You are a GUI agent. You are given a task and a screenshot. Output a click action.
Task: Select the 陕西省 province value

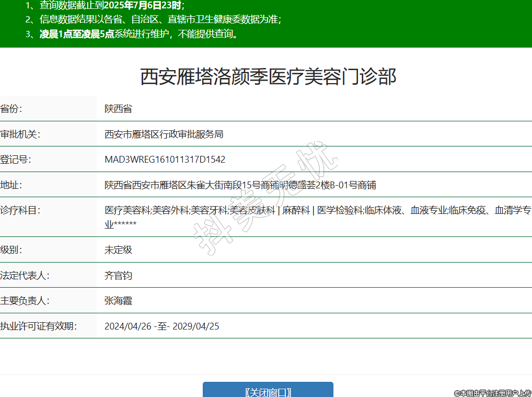coord(118,109)
